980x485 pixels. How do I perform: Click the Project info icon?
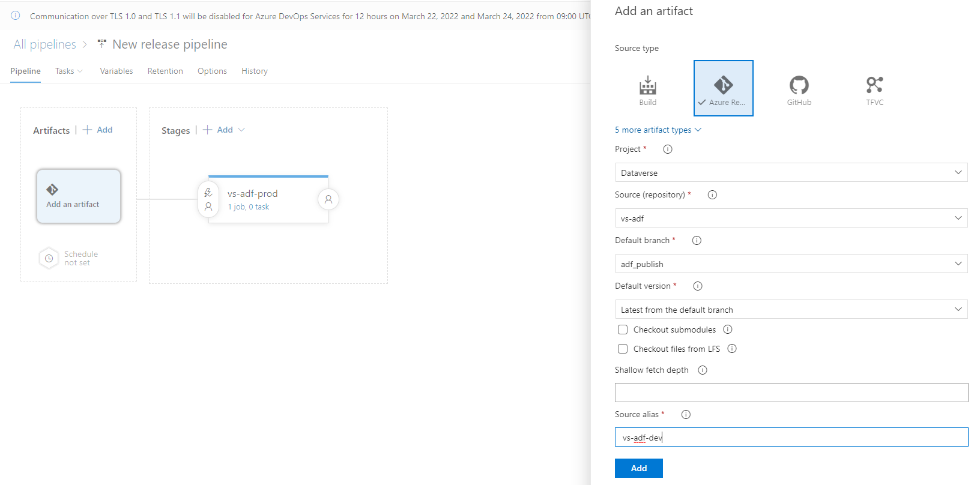pos(668,149)
